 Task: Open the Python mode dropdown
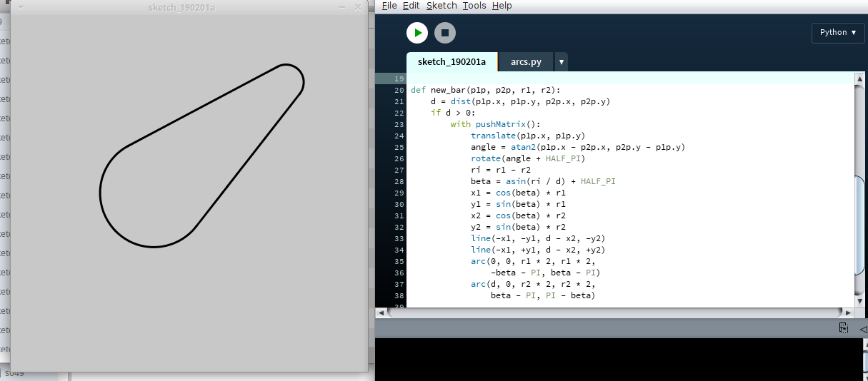tap(837, 33)
